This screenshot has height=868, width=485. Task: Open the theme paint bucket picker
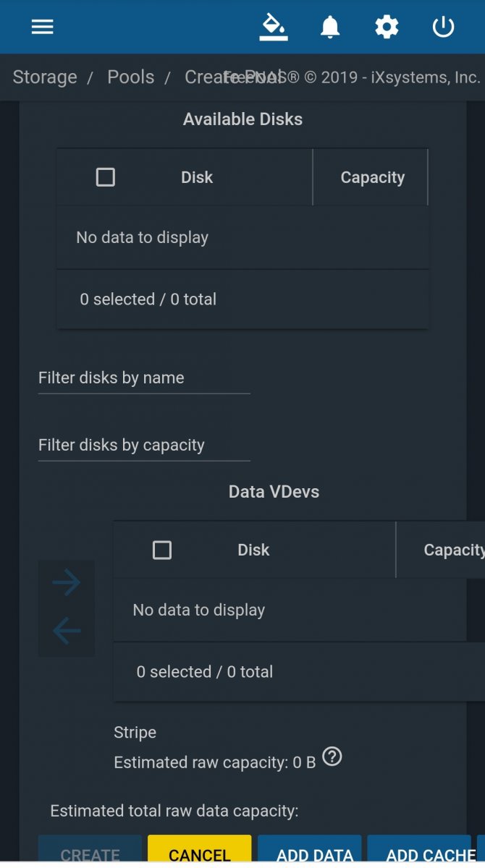point(274,27)
